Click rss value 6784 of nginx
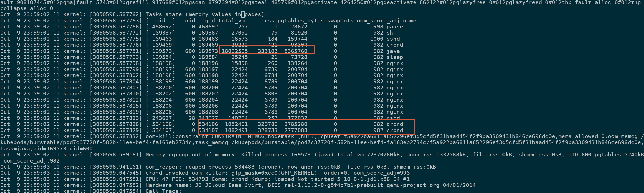Viewport: 644px width, 193px height. (271, 75)
